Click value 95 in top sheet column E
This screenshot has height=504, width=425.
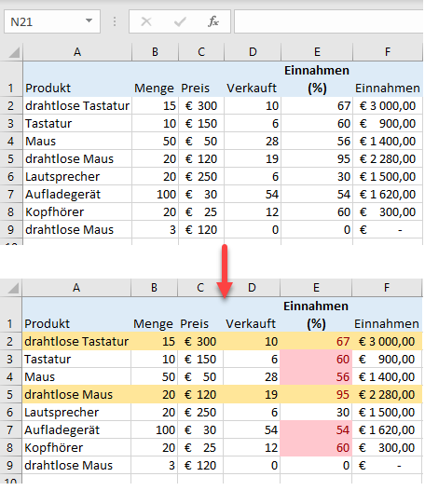point(317,158)
